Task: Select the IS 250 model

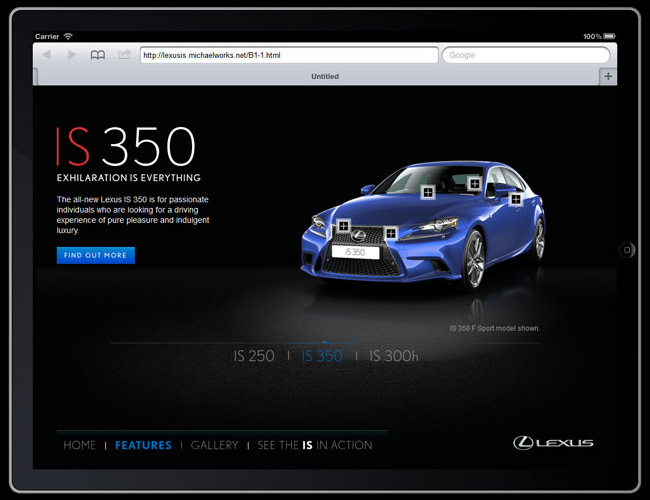Action: (x=254, y=356)
